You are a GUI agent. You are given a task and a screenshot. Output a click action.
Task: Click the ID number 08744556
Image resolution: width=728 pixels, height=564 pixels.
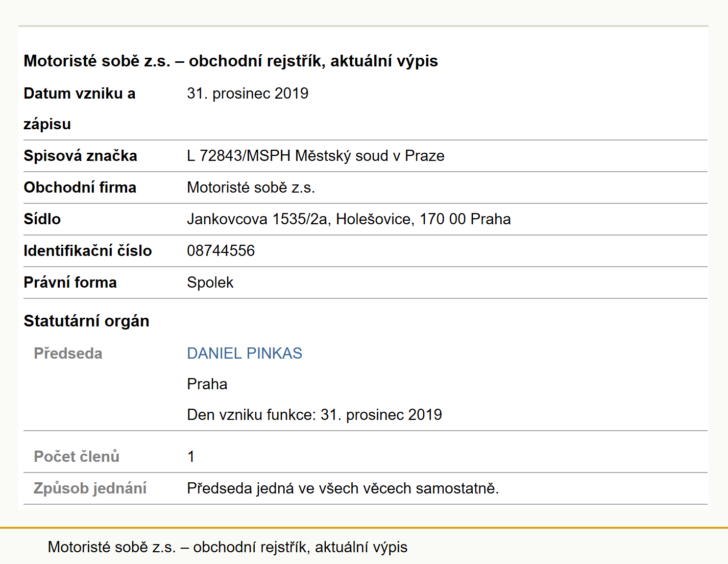tap(221, 251)
